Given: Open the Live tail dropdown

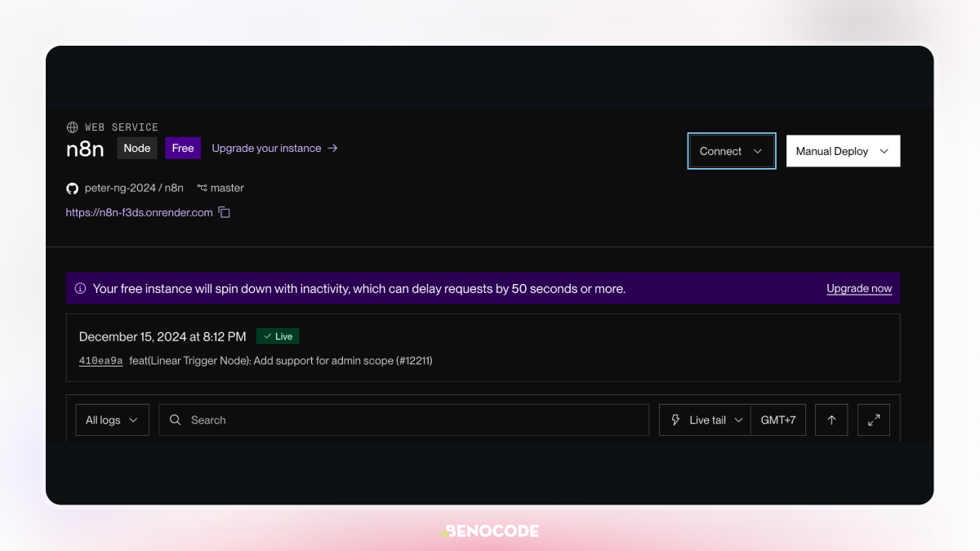Looking at the screenshot, I should tap(705, 420).
